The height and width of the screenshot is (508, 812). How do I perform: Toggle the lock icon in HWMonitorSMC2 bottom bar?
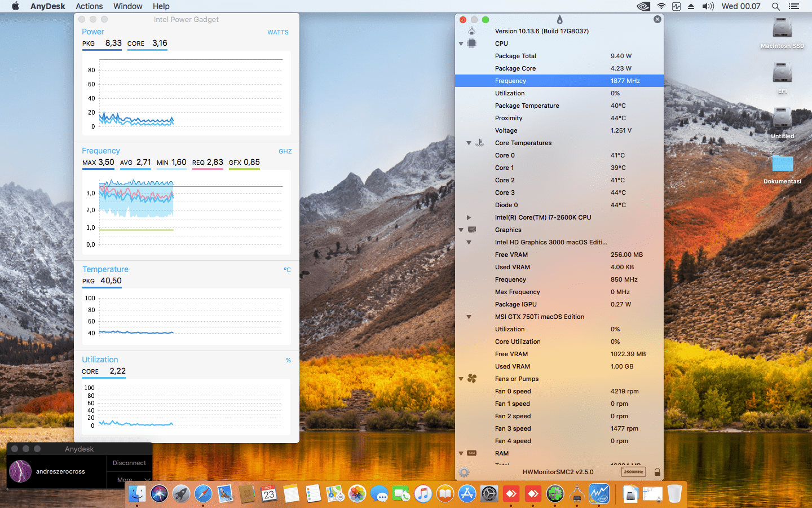coord(657,472)
